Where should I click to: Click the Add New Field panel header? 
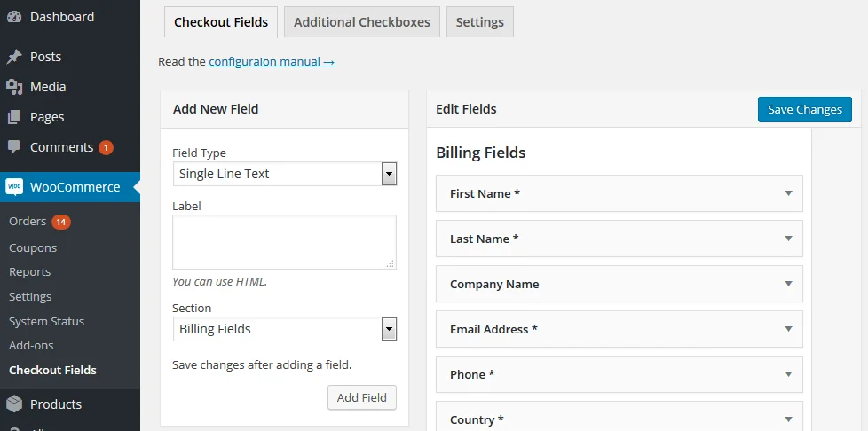[x=285, y=109]
